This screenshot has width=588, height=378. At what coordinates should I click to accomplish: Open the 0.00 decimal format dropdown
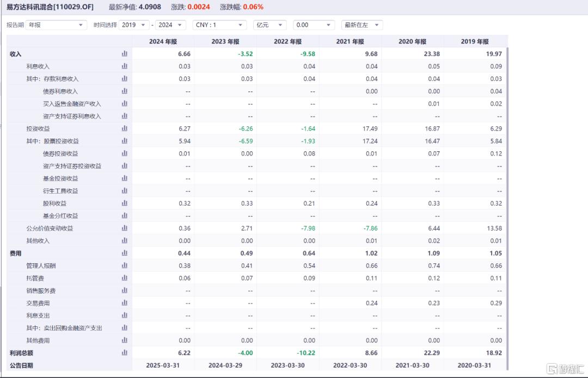pos(314,24)
